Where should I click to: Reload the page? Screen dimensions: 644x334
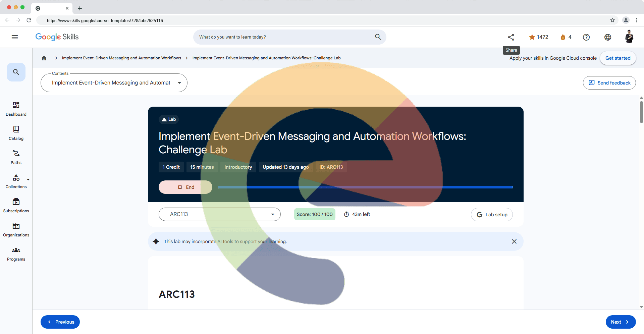(29, 20)
